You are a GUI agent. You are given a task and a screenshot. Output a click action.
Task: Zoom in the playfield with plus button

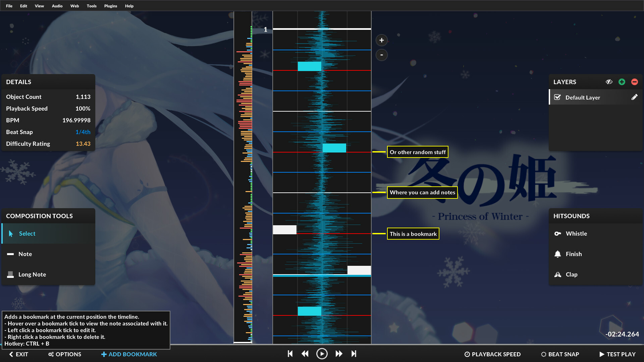pos(381,40)
